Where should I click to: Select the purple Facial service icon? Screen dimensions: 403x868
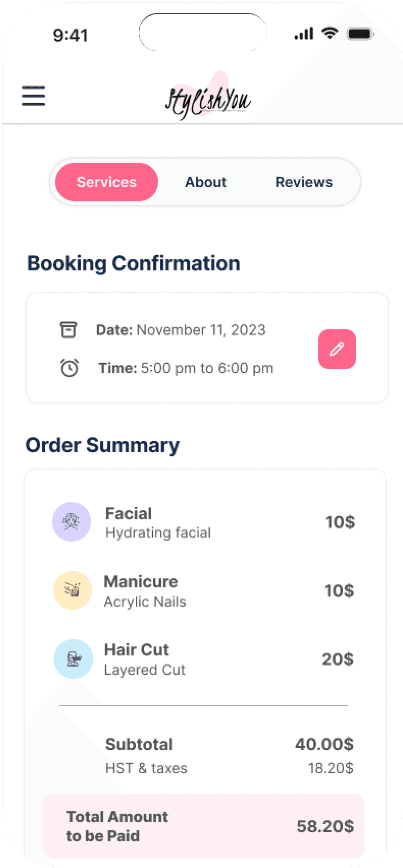point(71,522)
